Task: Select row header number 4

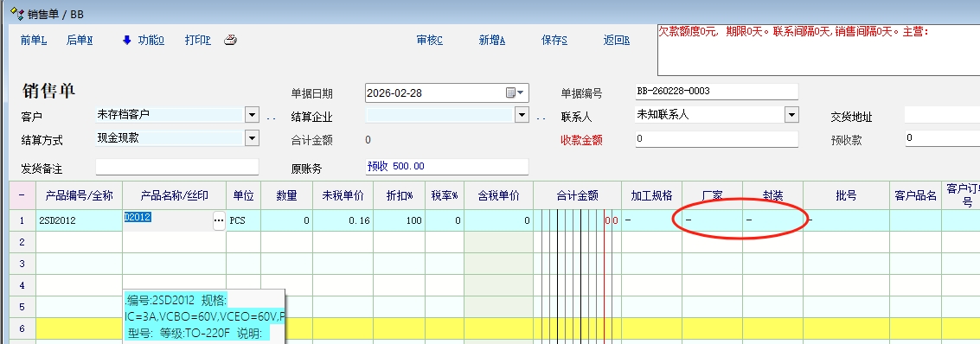Action: (x=22, y=285)
